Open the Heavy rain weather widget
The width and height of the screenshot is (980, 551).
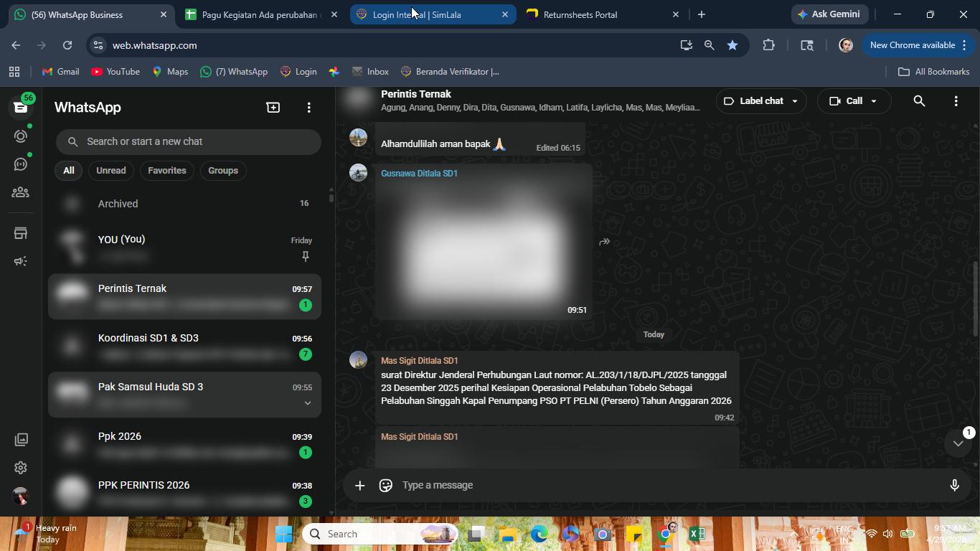[47, 534]
